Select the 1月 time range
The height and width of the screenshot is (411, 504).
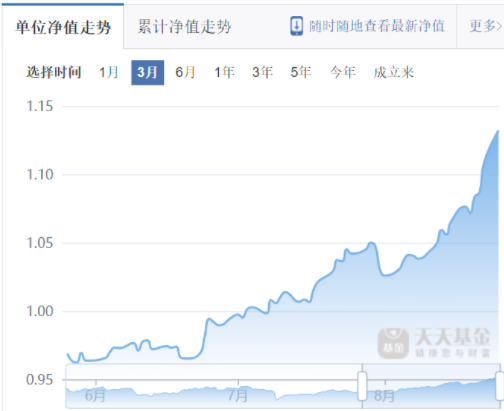(x=109, y=72)
